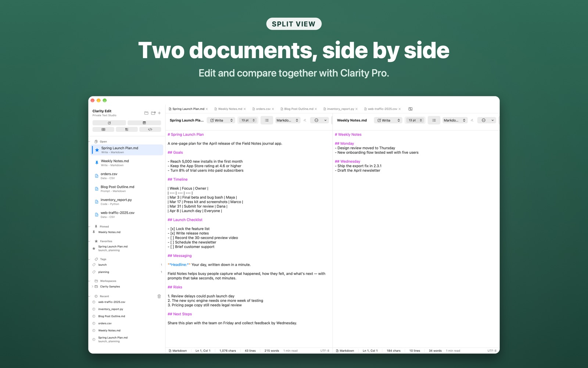The image size is (588, 368).
Task: Open the Write mode dropdown in left pane
Action: [221, 120]
